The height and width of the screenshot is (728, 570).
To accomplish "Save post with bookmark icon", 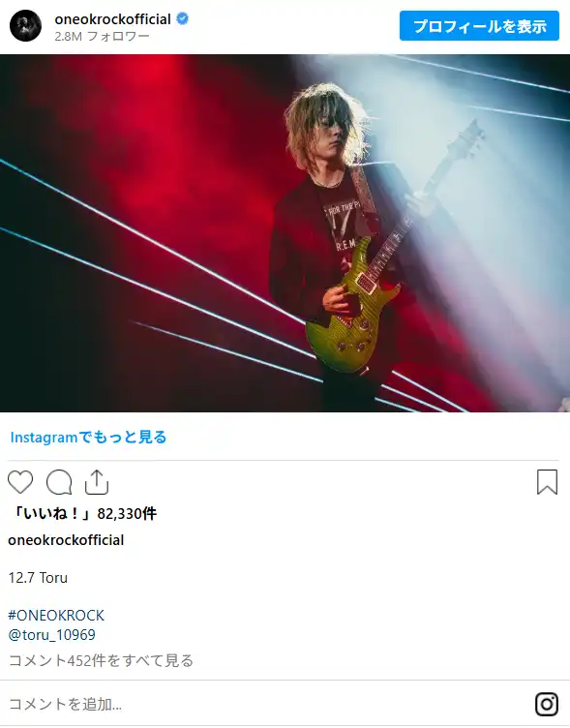I will pyautogui.click(x=547, y=482).
